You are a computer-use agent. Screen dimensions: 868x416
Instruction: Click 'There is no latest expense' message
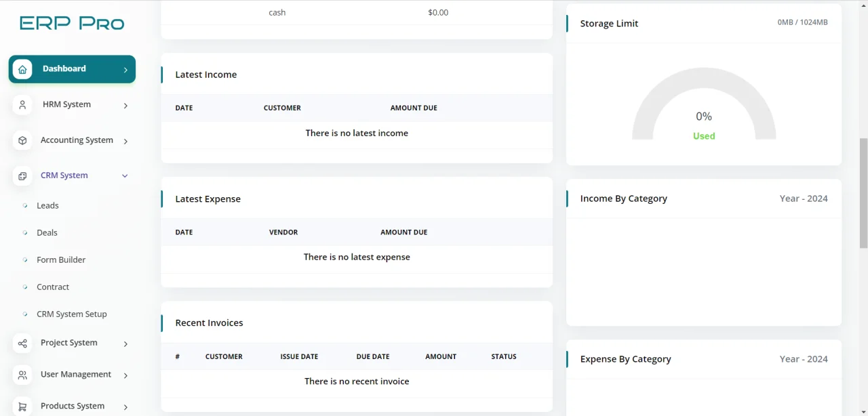click(x=357, y=257)
